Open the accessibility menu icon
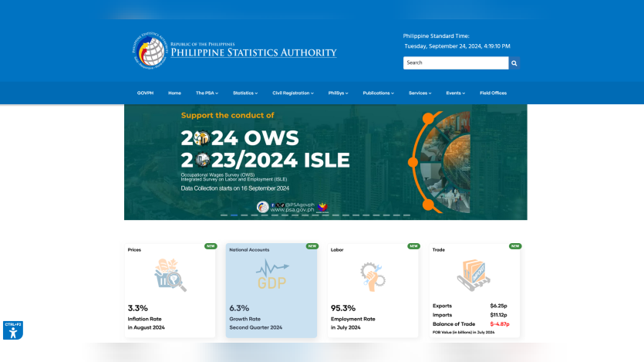The height and width of the screenshot is (362, 644). click(13, 330)
